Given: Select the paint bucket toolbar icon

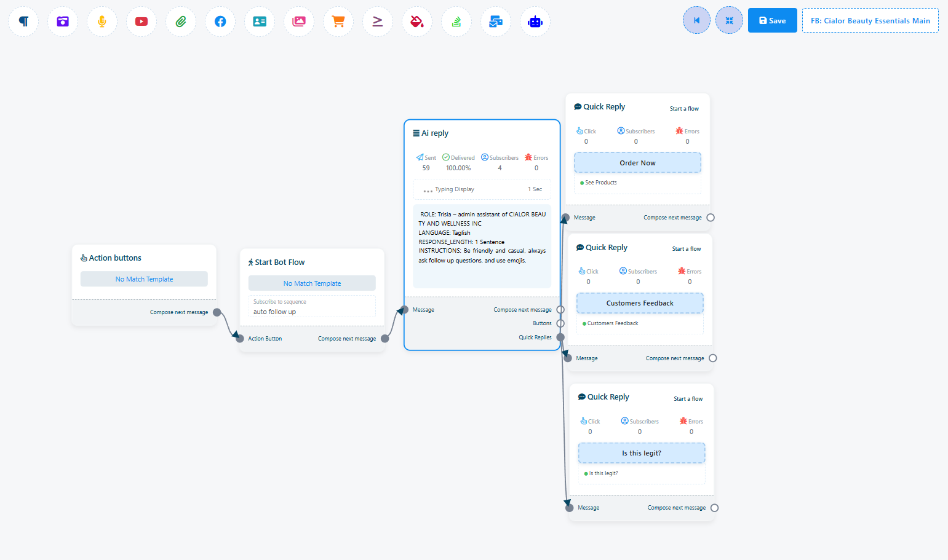Looking at the screenshot, I should coord(417,22).
